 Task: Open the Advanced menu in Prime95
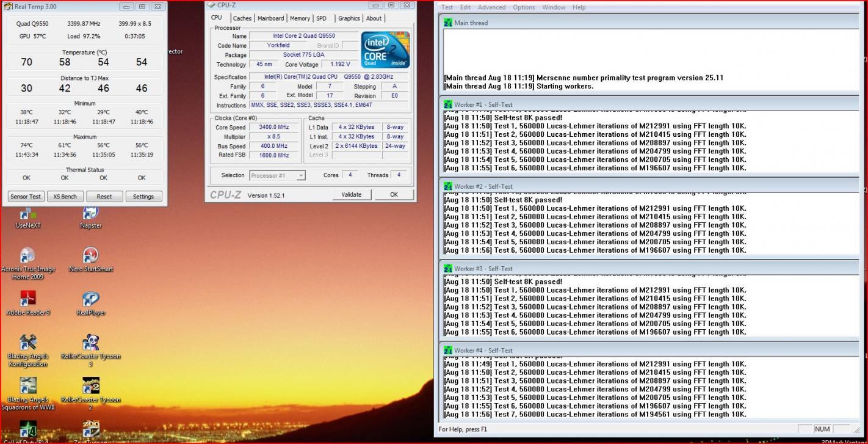coord(491,7)
